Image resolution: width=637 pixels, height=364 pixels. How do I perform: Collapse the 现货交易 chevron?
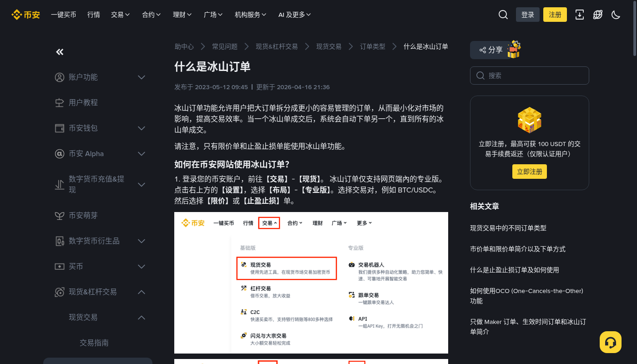[142, 318]
